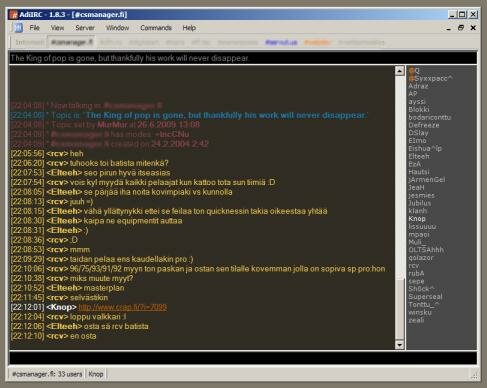This screenshot has height=388, width=487.
Task: Click the chat scrollbar up arrow
Action: (400, 71)
